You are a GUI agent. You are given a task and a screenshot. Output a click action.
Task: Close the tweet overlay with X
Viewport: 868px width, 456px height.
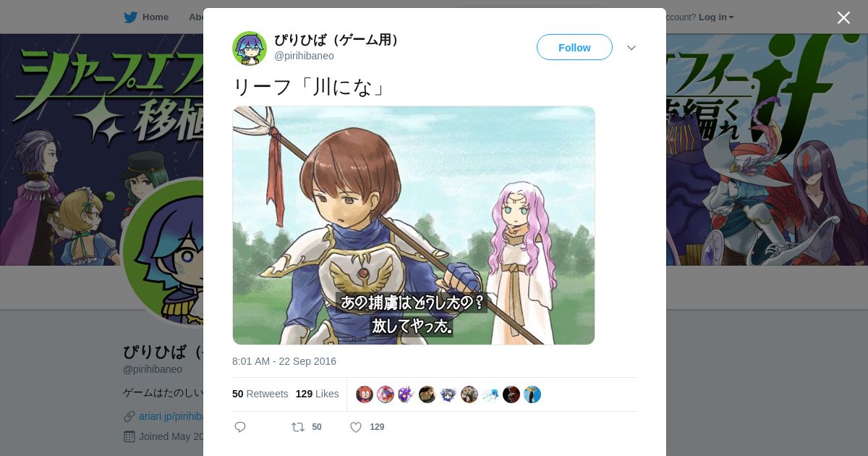point(843,17)
